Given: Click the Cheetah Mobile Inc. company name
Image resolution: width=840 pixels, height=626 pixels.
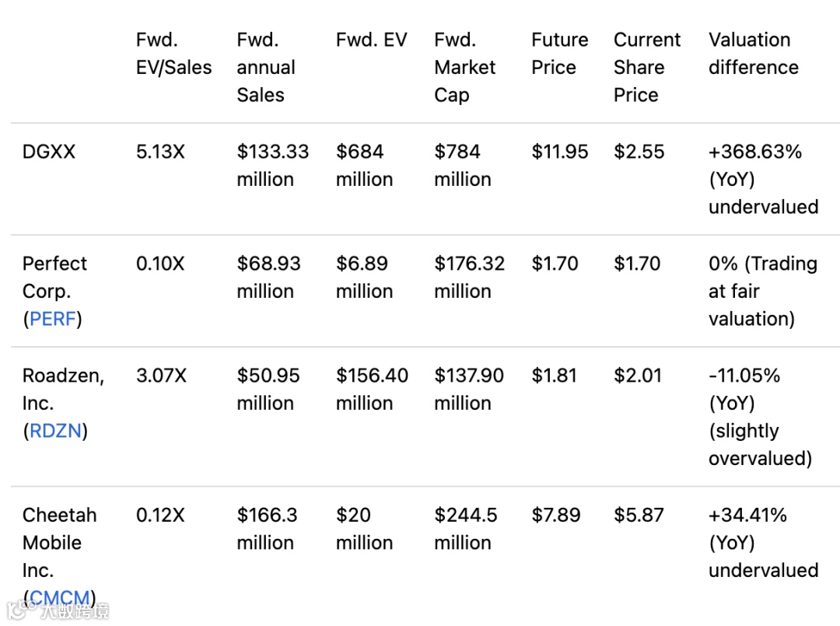Looking at the screenshot, I should [x=59, y=543].
